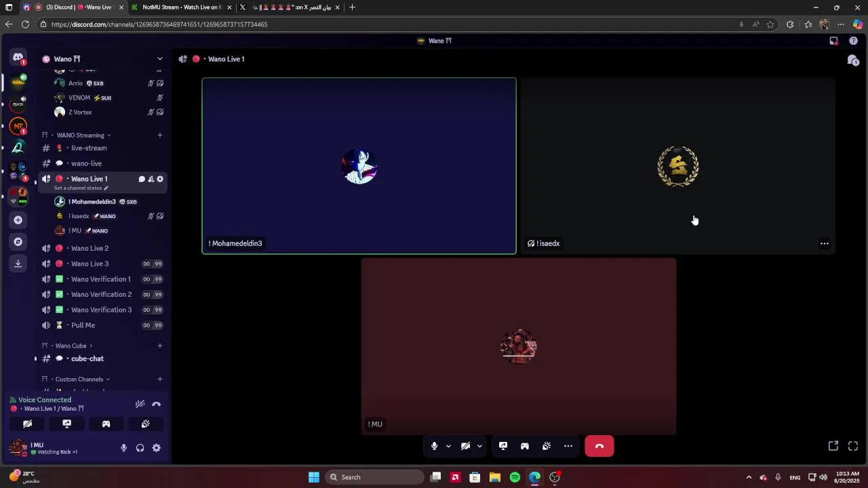Expand Wano server header dropdown
This screenshot has width=868, height=488.
pos(160,59)
